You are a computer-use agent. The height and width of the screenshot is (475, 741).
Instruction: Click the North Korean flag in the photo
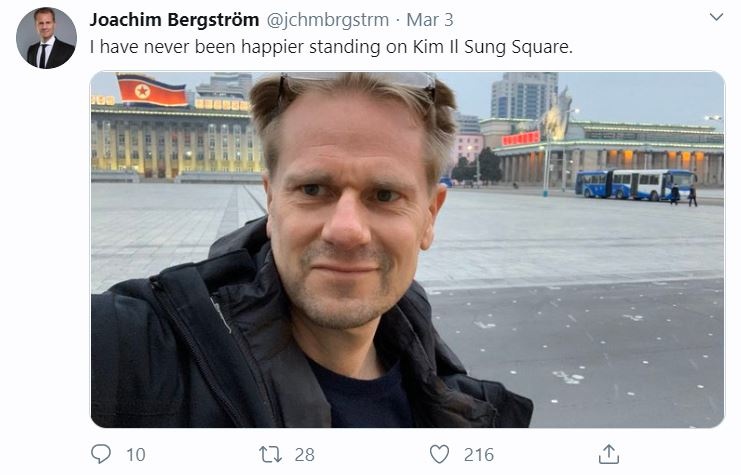tap(152, 89)
